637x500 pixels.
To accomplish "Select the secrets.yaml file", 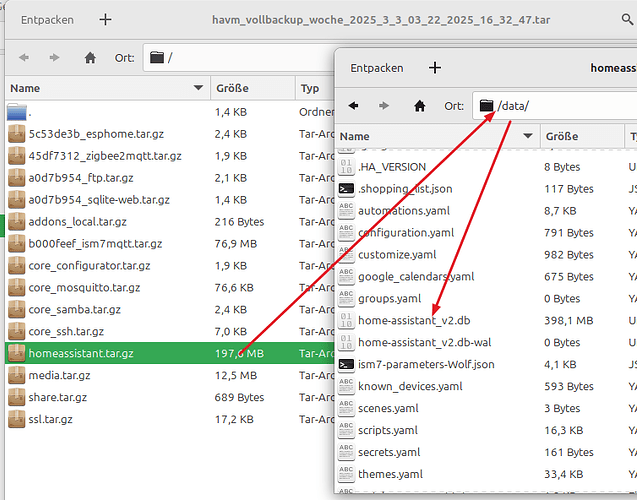I will (x=388, y=452).
